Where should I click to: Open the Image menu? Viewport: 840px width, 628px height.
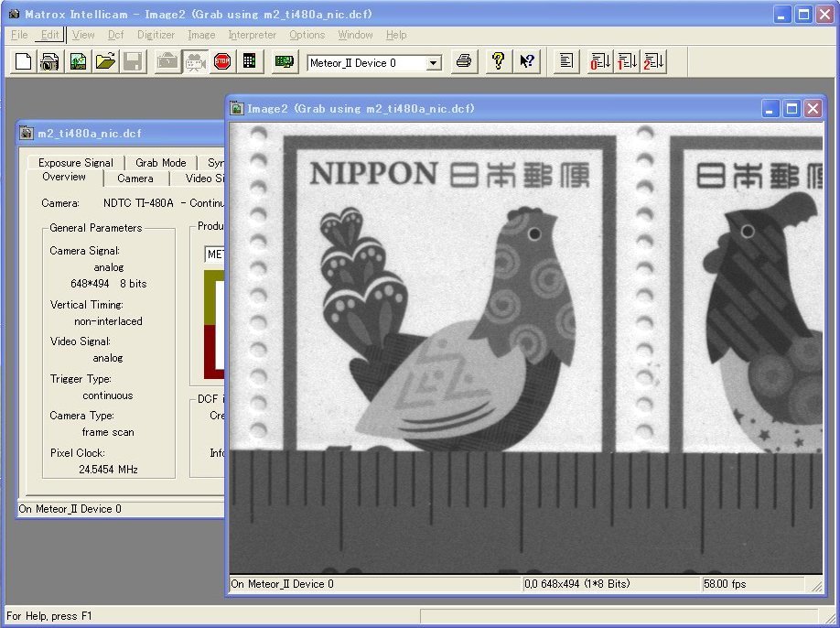click(201, 35)
